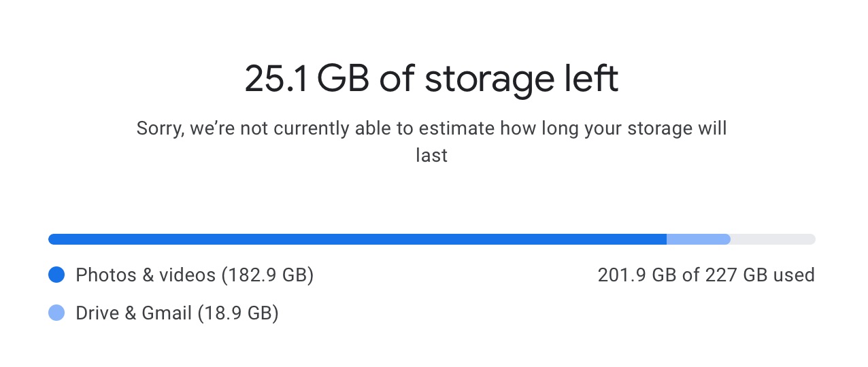Click the storage estimate apology message
The height and width of the screenshot is (367, 868).
point(432,141)
